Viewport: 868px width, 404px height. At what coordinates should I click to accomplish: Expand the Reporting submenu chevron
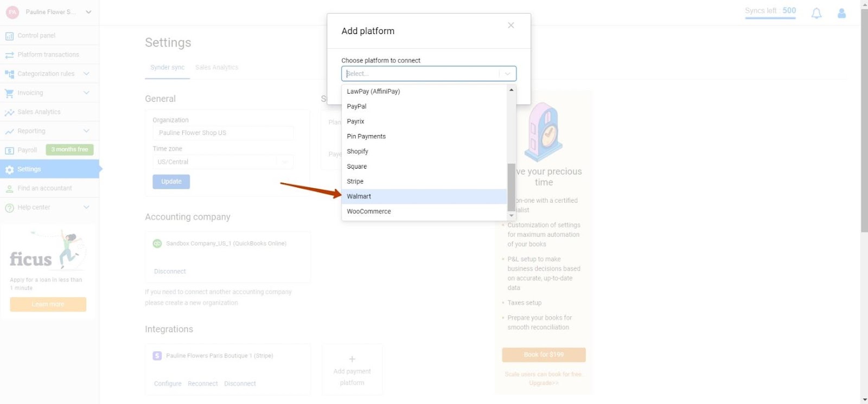click(x=86, y=131)
